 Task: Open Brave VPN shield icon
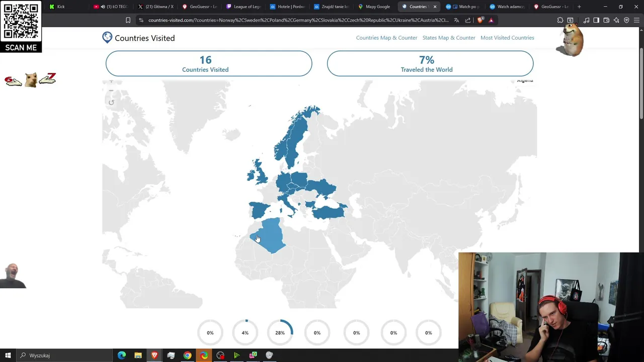(x=626, y=20)
